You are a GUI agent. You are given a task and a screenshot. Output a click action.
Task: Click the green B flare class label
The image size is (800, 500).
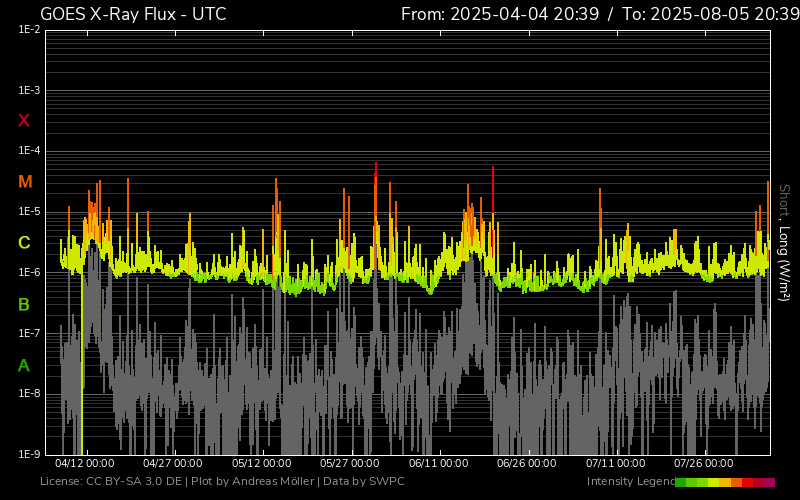click(x=24, y=304)
